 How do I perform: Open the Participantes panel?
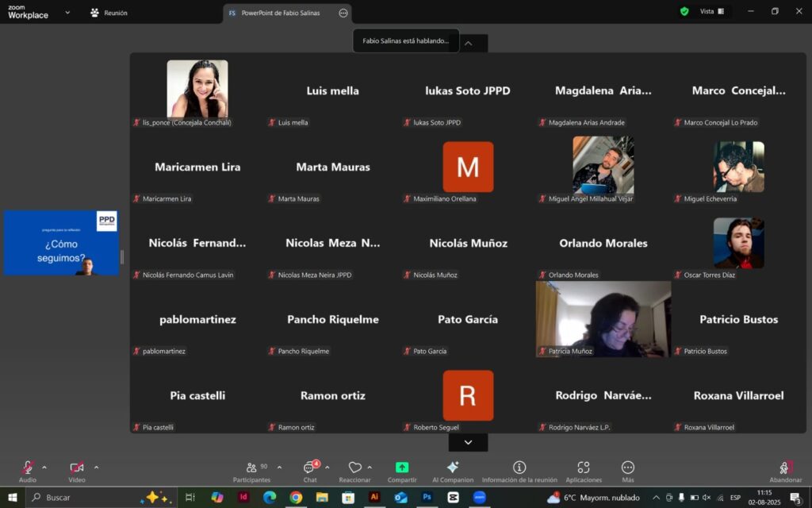pos(251,471)
